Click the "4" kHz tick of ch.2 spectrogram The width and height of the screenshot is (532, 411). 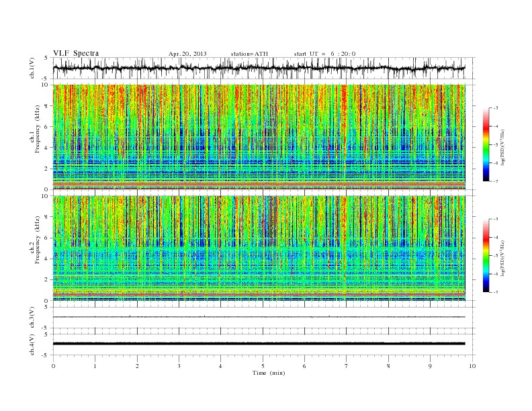click(x=46, y=259)
